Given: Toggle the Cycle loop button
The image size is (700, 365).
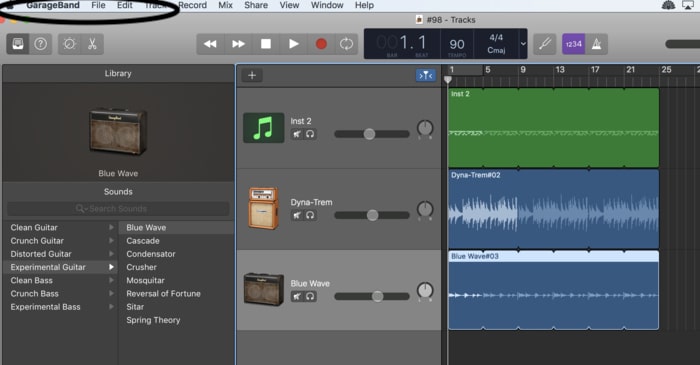Looking at the screenshot, I should pos(346,44).
